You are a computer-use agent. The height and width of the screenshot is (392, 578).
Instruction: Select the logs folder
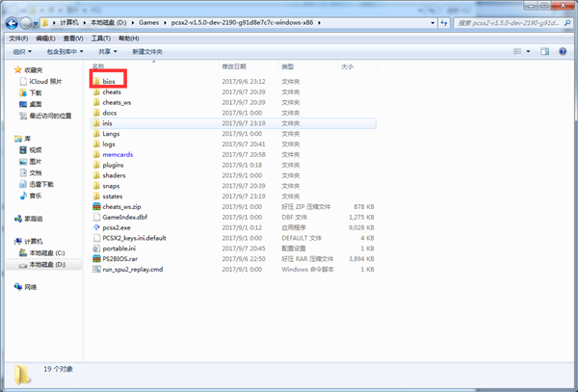pos(104,144)
